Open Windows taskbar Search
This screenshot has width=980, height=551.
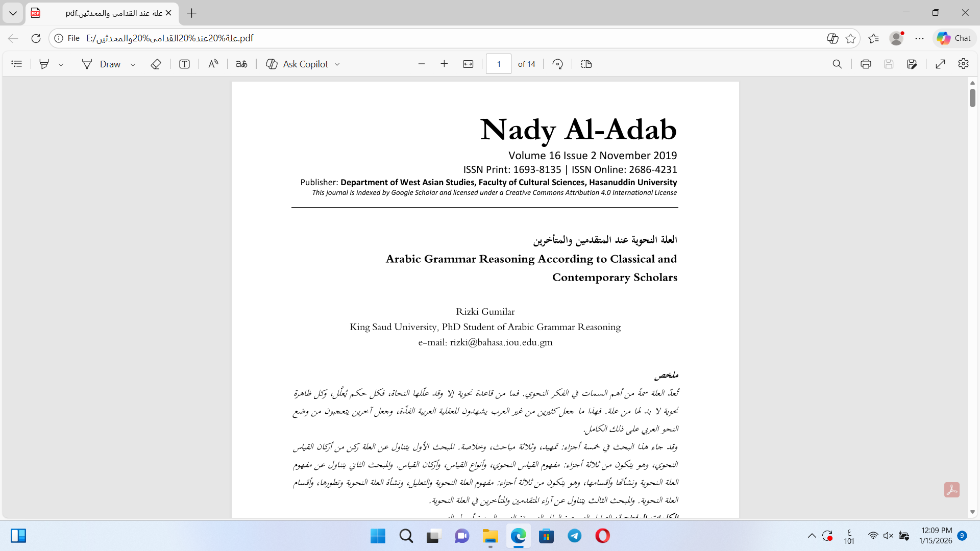[406, 536]
